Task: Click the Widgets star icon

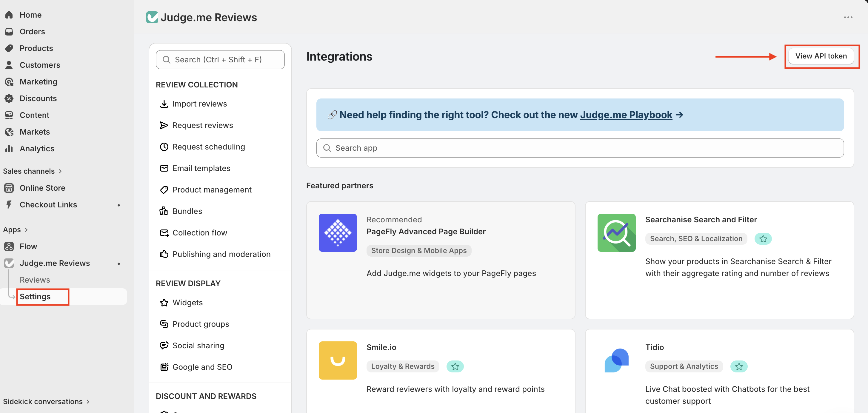Action: (164, 303)
